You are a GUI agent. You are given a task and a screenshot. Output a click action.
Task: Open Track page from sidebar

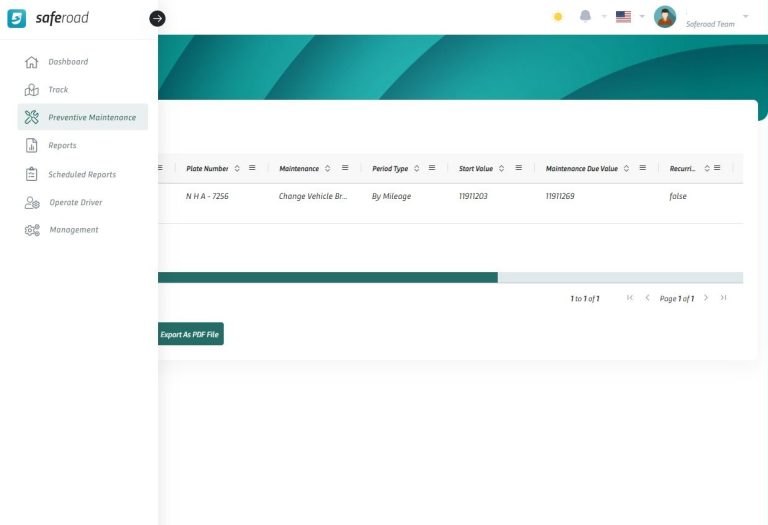click(58, 90)
